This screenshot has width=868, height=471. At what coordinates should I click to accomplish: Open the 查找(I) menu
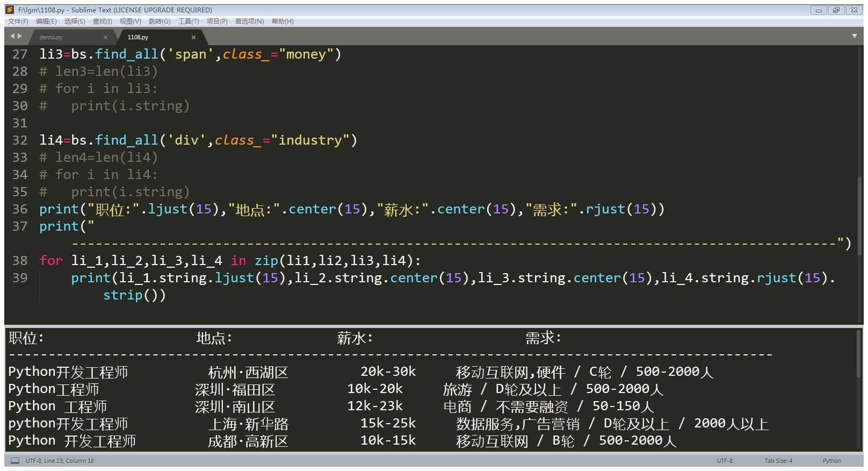102,22
